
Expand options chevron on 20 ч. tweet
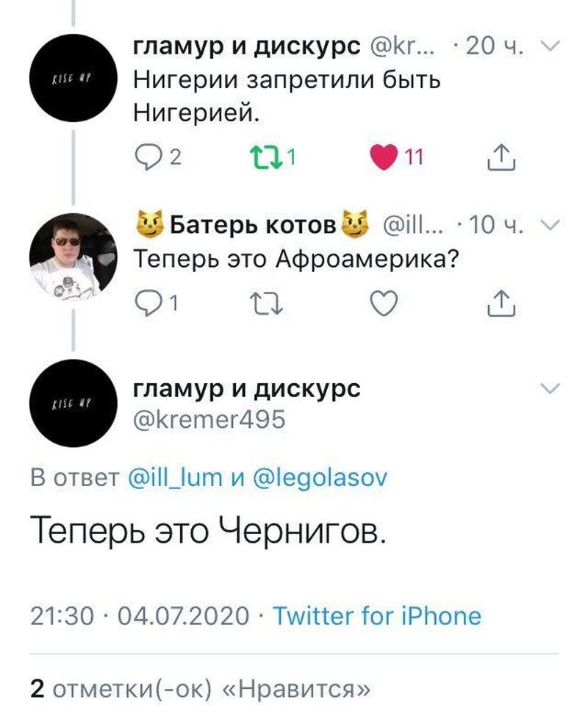pyautogui.click(x=551, y=45)
